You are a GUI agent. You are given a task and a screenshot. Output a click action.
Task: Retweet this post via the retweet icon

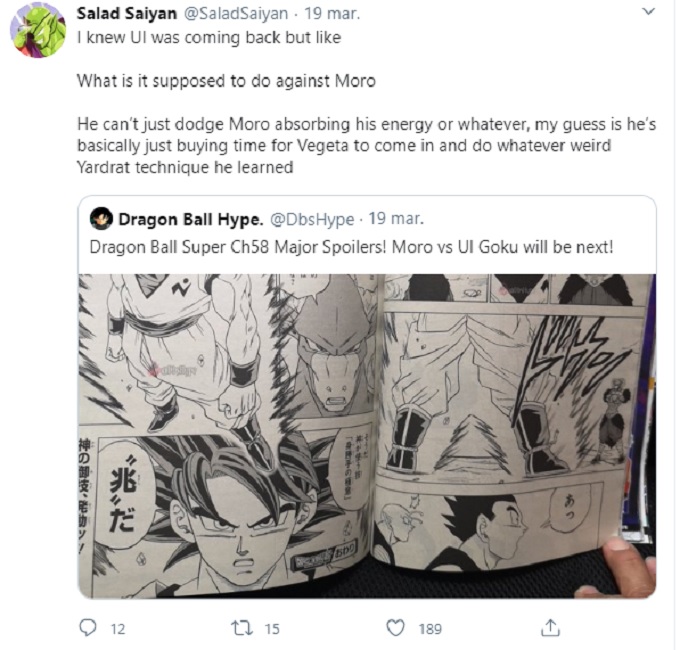(242, 628)
